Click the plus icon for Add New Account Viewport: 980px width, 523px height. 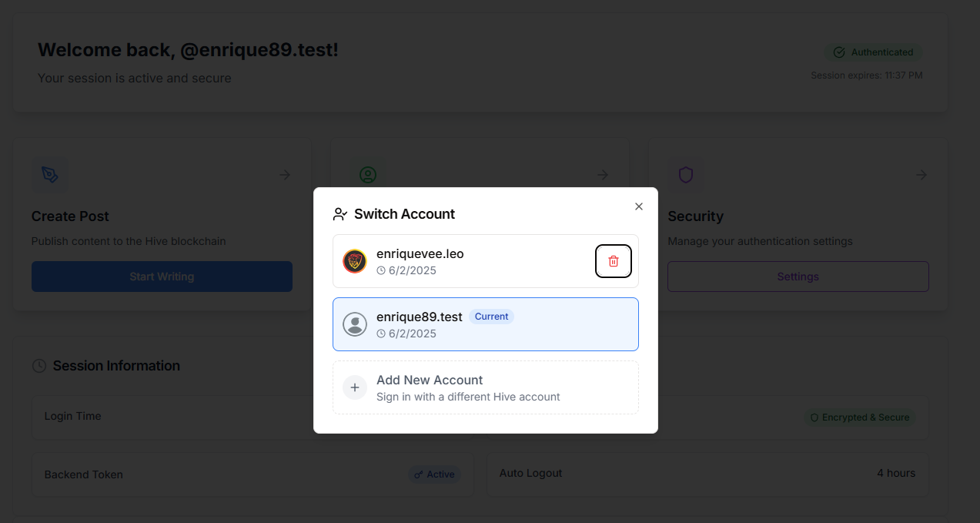[x=355, y=387]
